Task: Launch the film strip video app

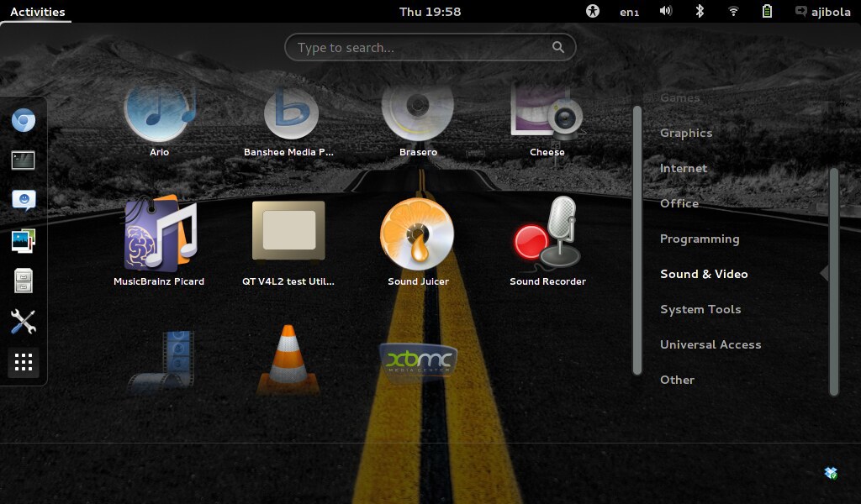Action: click(161, 360)
